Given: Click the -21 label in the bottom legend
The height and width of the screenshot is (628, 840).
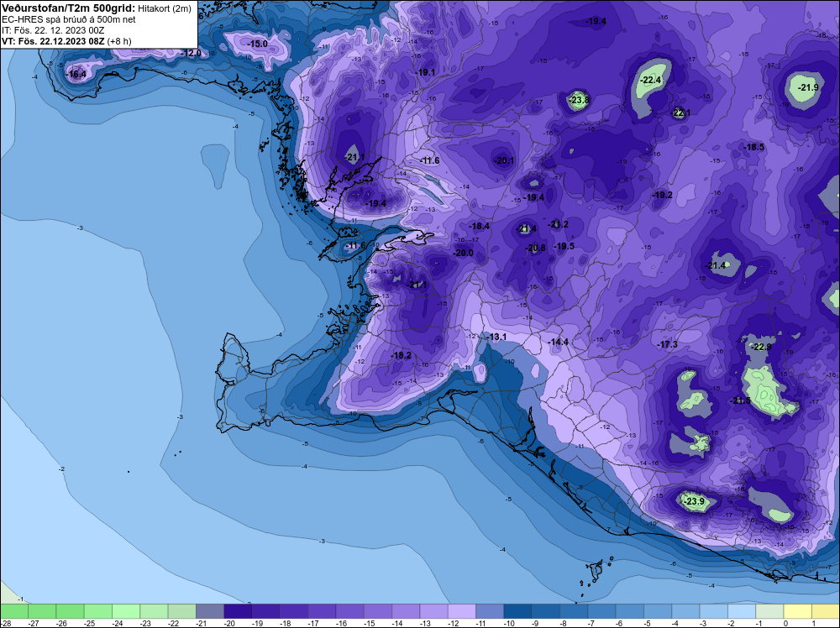Looking at the screenshot, I should [202, 623].
